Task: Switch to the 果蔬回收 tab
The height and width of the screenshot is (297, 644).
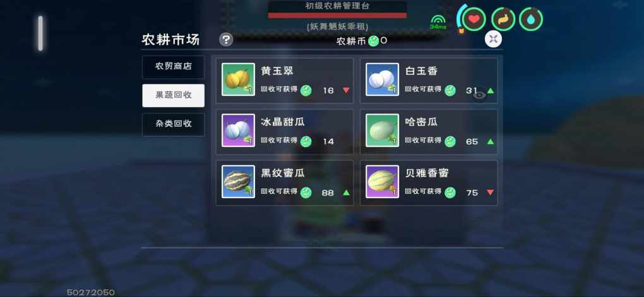Action: (174, 95)
